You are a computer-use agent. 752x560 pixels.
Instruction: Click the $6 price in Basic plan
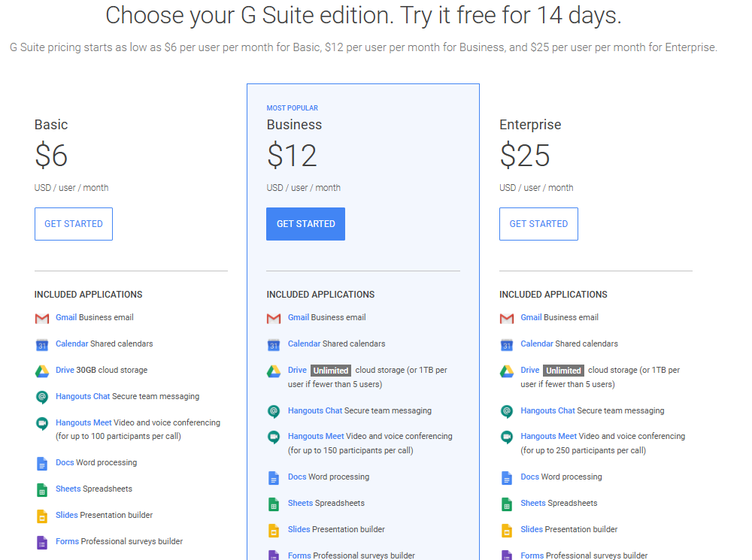coord(51,156)
